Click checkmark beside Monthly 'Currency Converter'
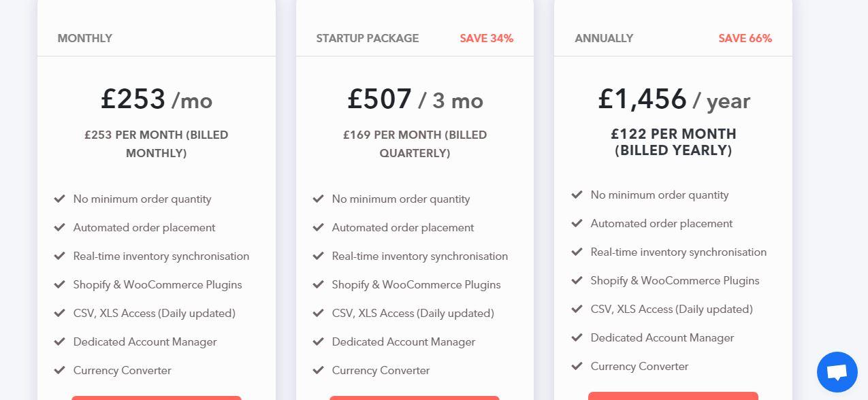868x400 pixels. (x=59, y=370)
